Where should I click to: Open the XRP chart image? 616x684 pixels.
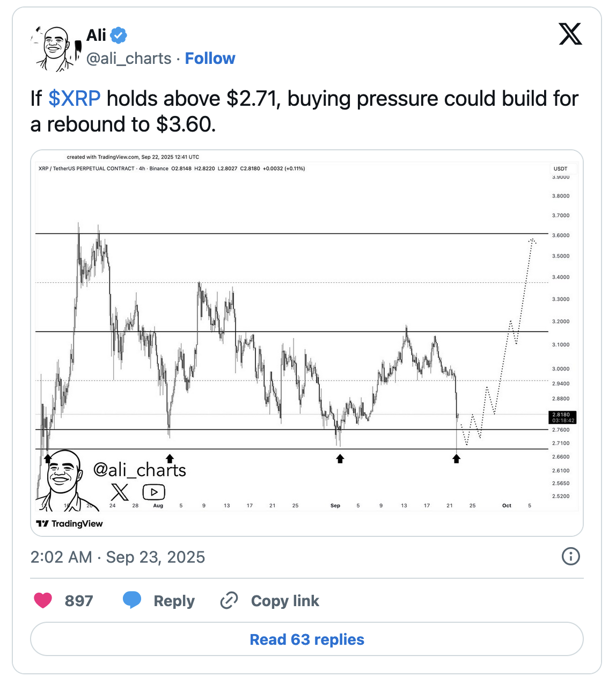point(307,338)
